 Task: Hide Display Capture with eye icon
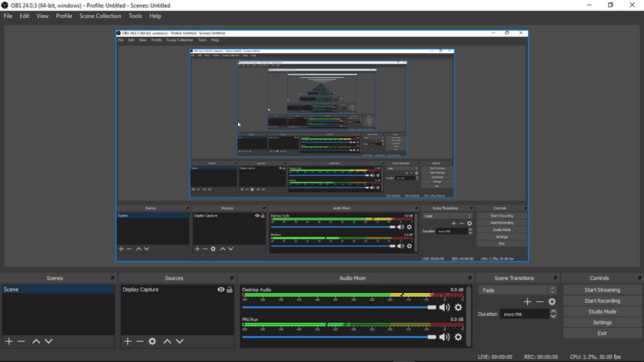click(221, 289)
